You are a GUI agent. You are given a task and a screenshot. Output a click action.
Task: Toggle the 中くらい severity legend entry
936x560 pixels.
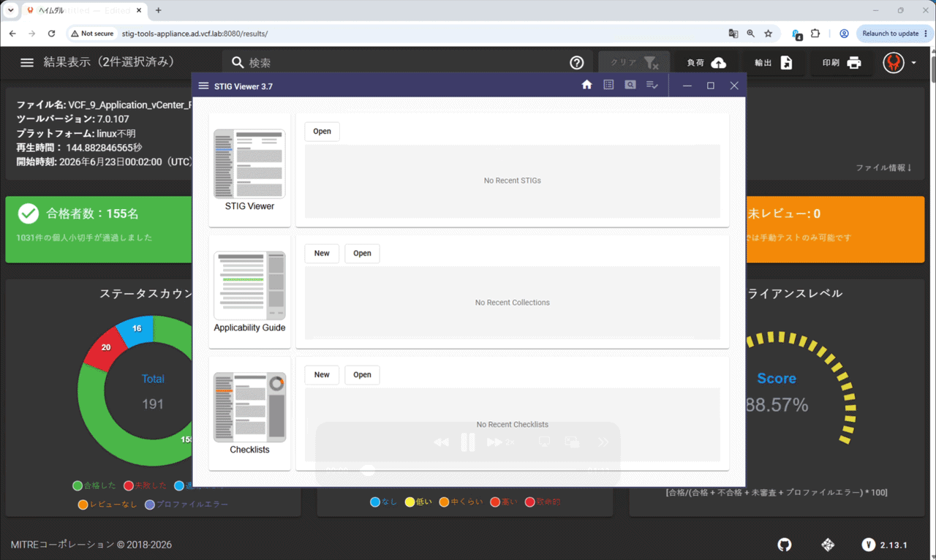461,502
